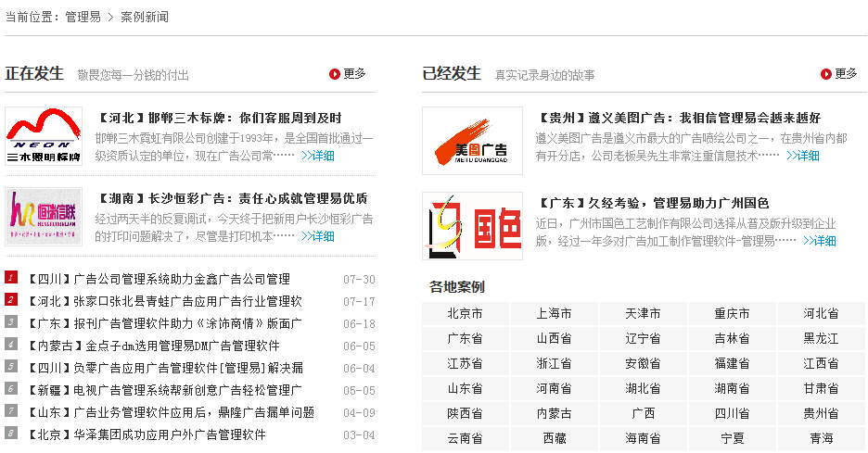Click the 美图广告 logo thumbnail
Image resolution: width=868 pixels, height=453 pixels.
472,141
